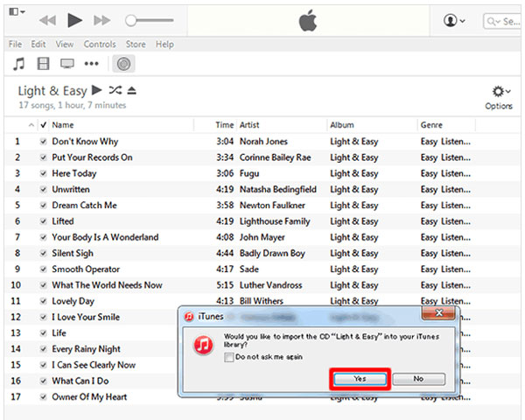Image resolution: width=525 pixels, height=420 pixels.
Task: Select track name Silent Sigh
Action: point(73,253)
